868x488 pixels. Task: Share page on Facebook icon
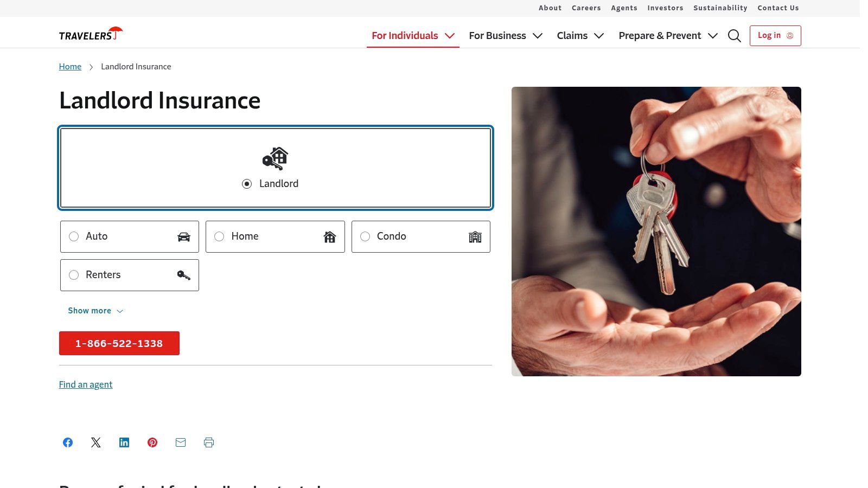coord(68,442)
